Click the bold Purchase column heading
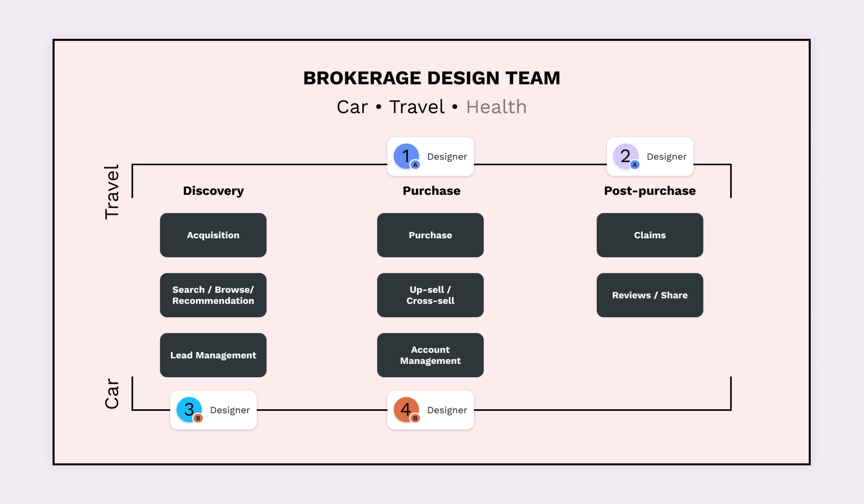864x504 pixels. point(431,191)
